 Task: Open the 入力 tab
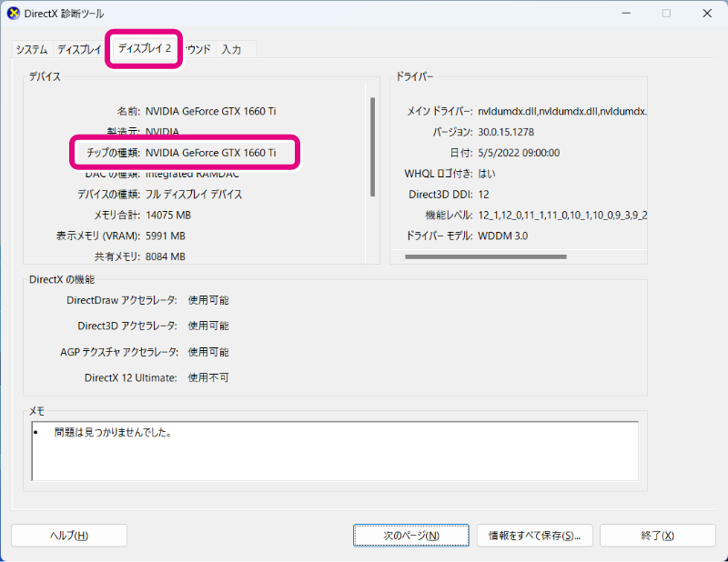tap(231, 50)
